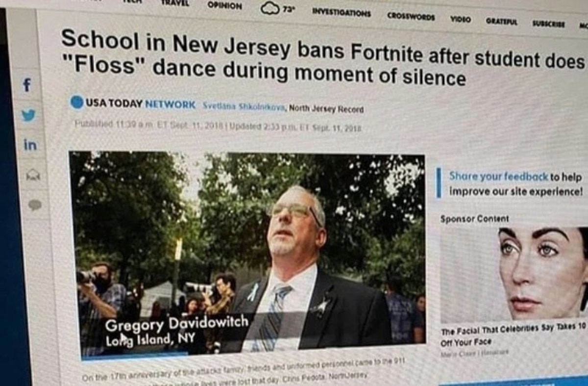Viewport: 588px width, 386px height.
Task: Click USA TODAY NETWORK text link
Action: (x=141, y=104)
